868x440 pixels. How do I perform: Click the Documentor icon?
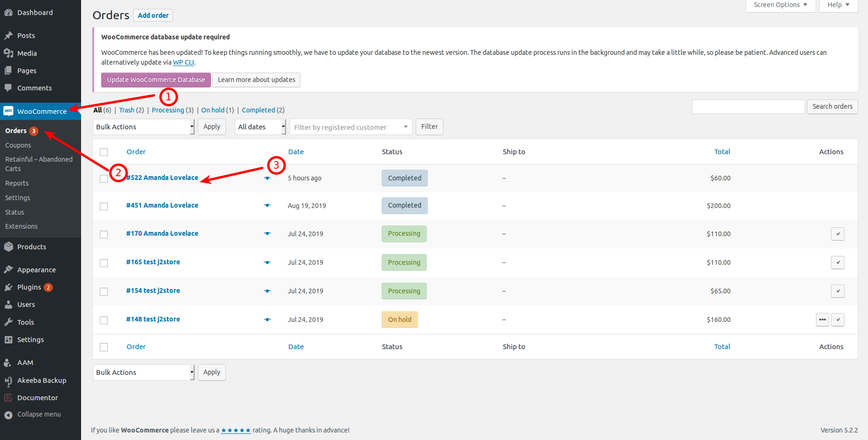pos(8,398)
